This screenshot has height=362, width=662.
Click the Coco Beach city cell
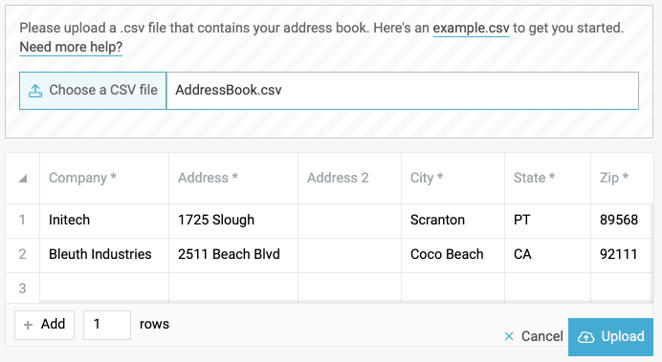tap(453, 254)
